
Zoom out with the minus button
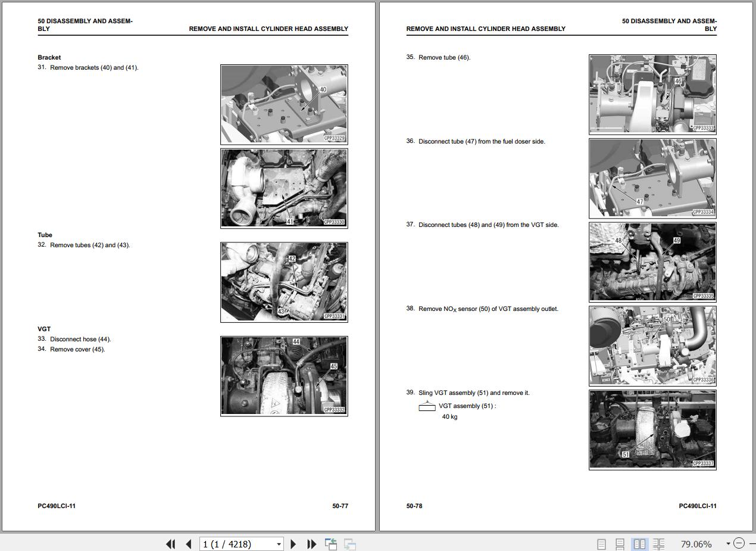tap(739, 543)
